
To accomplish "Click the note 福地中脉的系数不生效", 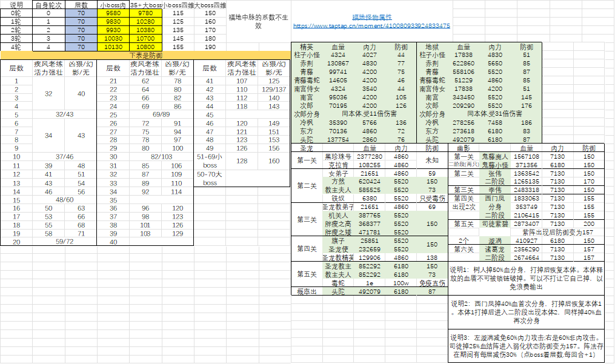I will tap(258, 22).
